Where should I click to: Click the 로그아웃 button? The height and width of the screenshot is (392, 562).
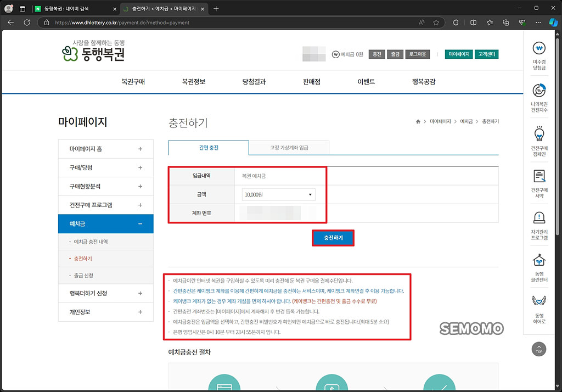point(418,54)
